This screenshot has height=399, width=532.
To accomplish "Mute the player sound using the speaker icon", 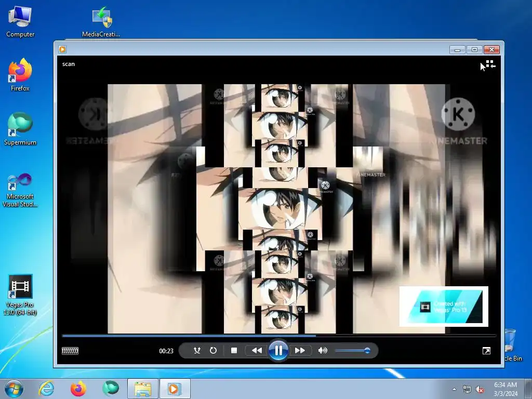I will coord(323,351).
